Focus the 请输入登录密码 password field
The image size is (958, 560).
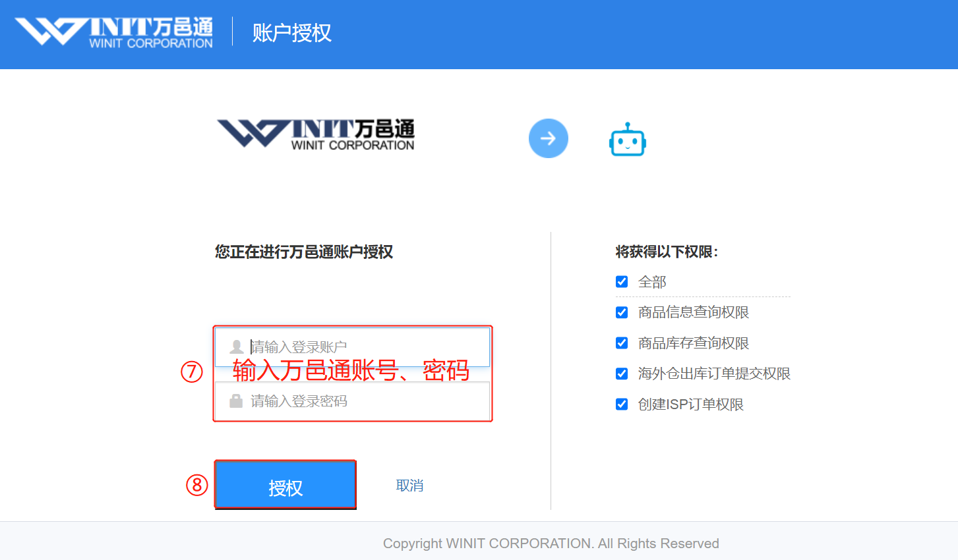(x=353, y=401)
